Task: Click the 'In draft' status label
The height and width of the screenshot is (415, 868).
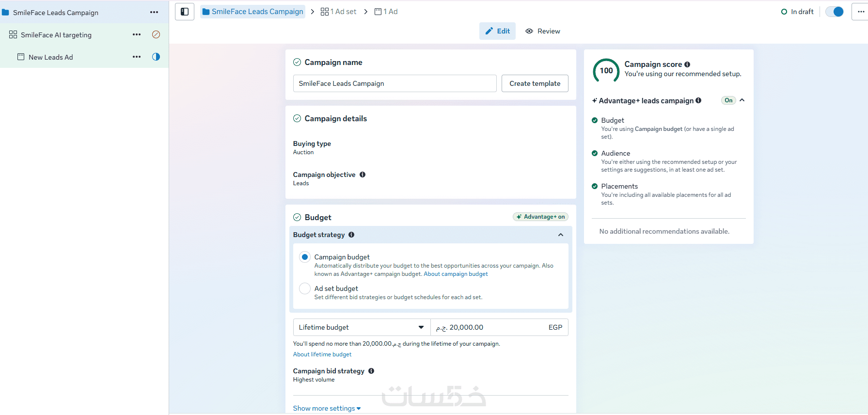Action: [803, 12]
